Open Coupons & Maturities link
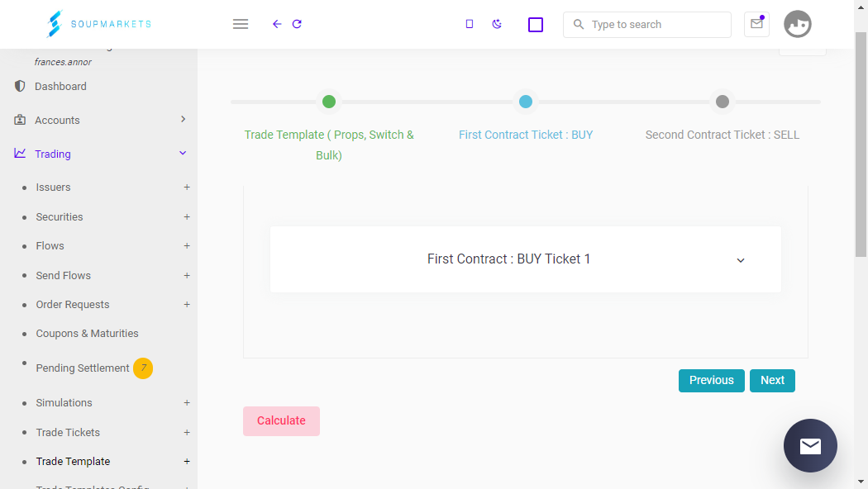The width and height of the screenshot is (868, 489). (x=87, y=334)
